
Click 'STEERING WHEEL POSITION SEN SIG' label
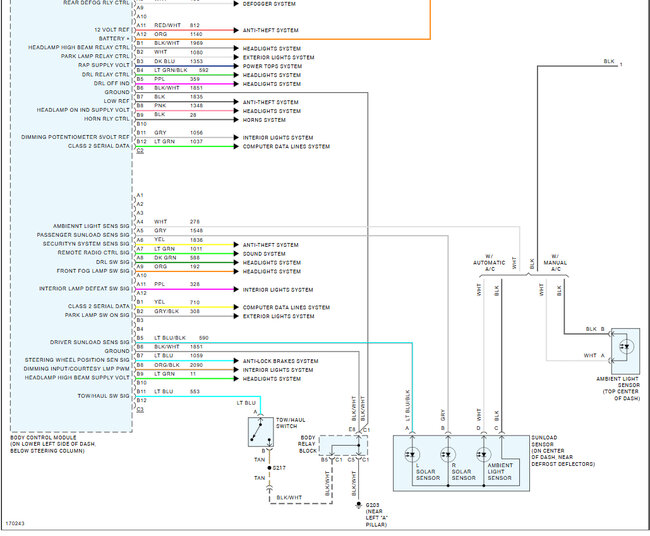tap(77, 360)
